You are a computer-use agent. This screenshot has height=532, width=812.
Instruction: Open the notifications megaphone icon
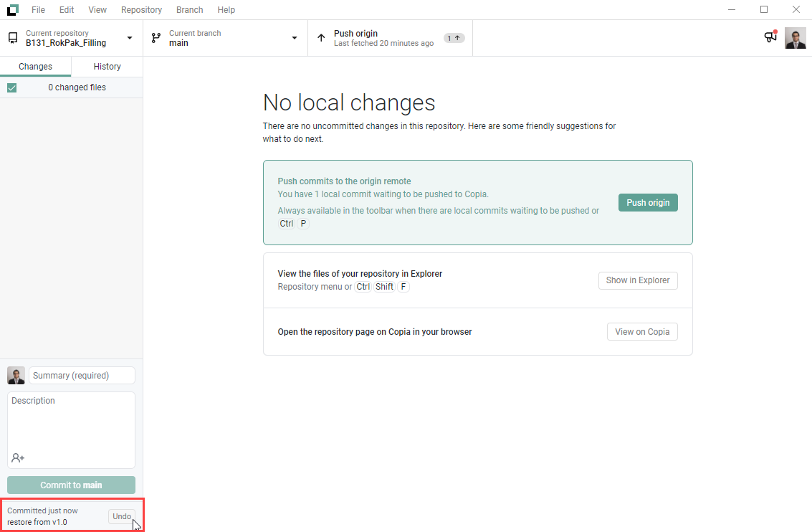point(770,37)
